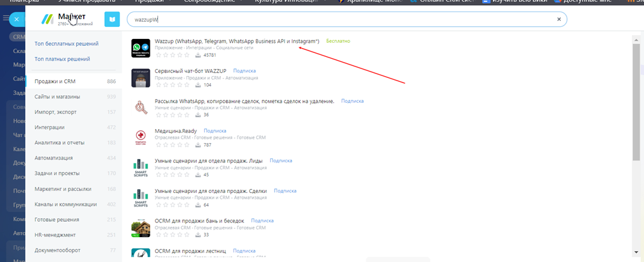The image size is (644, 262).
Task: Select the Аналитика и отчеты category
Action: [x=74, y=143]
